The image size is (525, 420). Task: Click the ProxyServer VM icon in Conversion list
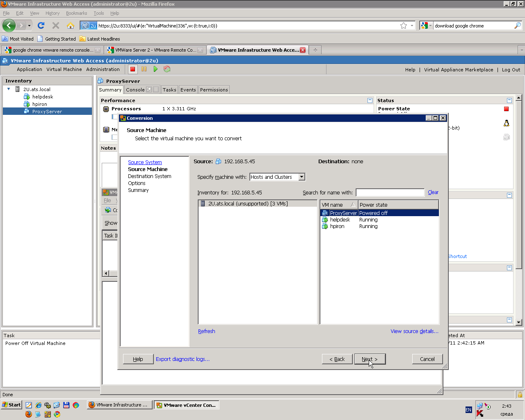click(x=324, y=213)
